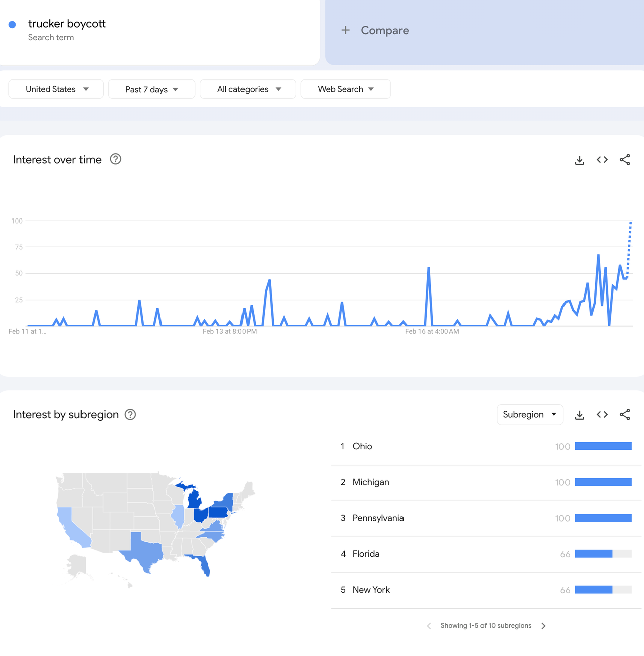Click the previous subregions page arrow

pyautogui.click(x=429, y=626)
